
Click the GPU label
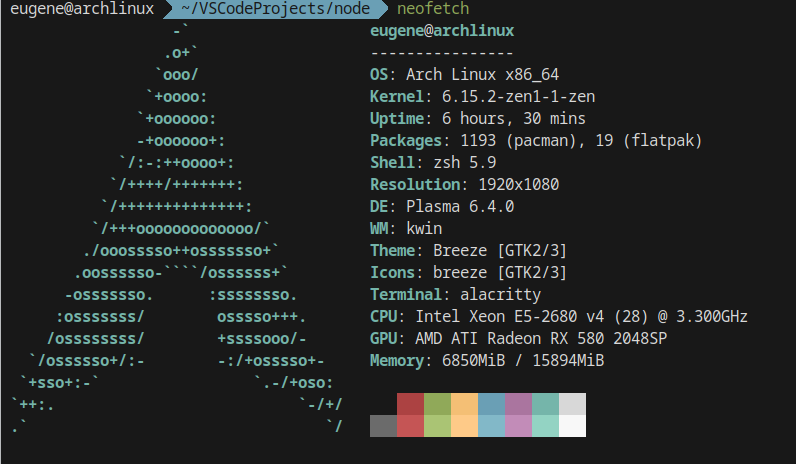click(x=384, y=339)
